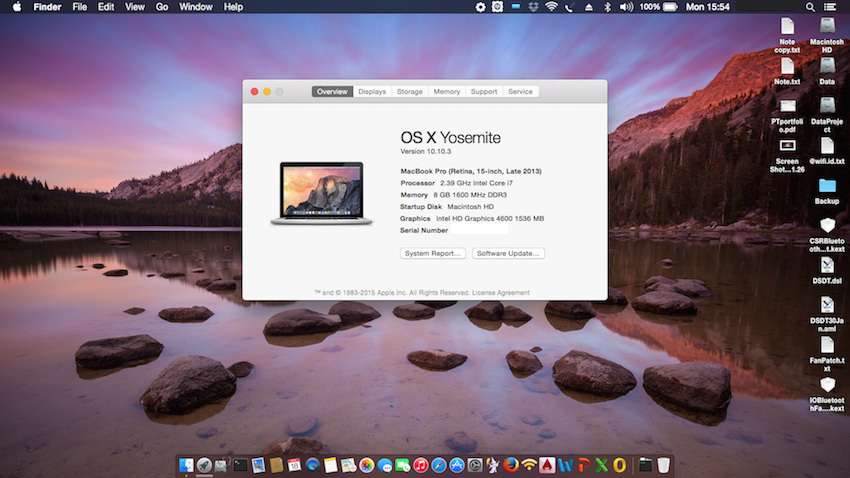Open the Wi-Fi status menu
Image resolution: width=850 pixels, height=478 pixels.
tap(551, 7)
